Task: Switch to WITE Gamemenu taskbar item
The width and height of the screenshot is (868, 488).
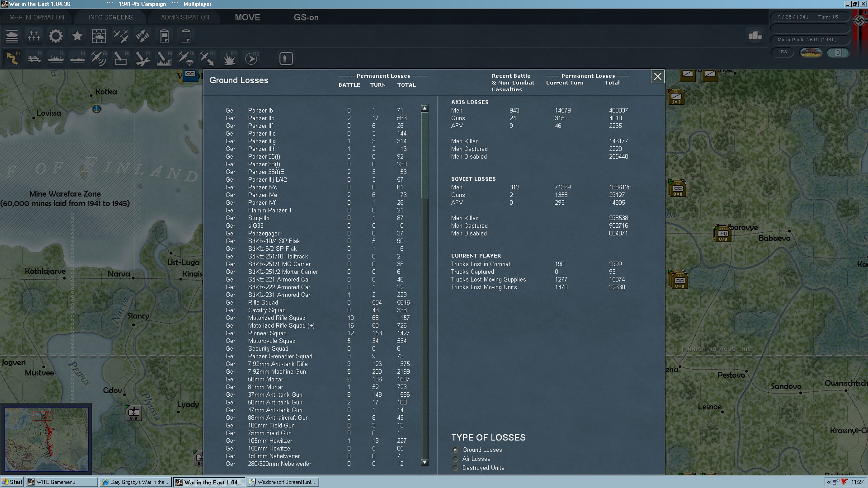Action: pos(61,482)
